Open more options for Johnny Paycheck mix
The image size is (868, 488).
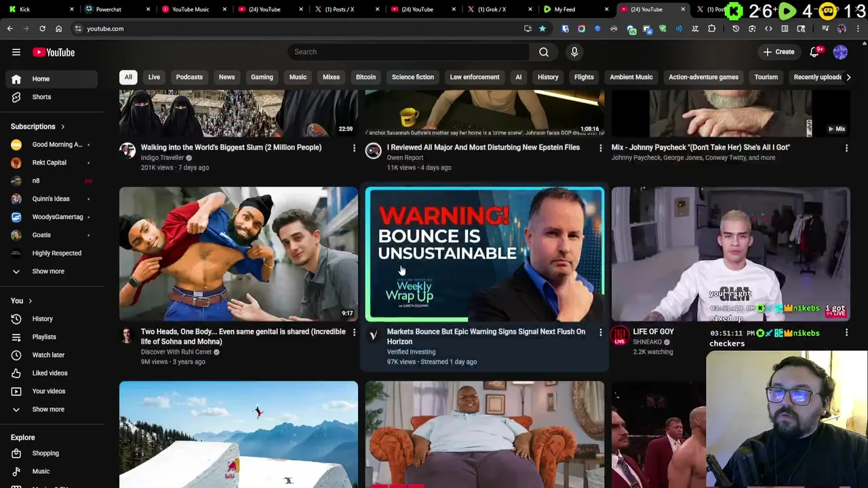[x=846, y=148]
